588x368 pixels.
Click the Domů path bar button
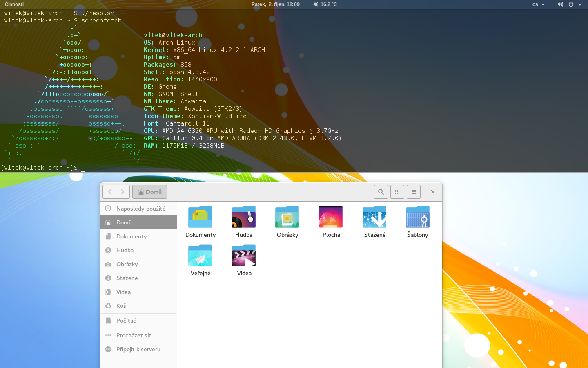click(149, 192)
